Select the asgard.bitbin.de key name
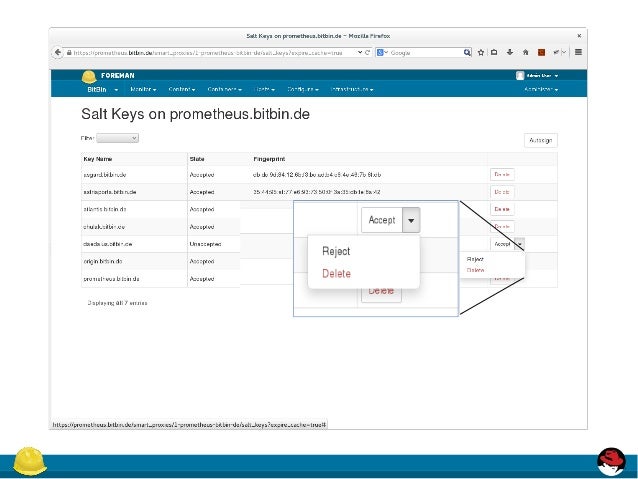The height and width of the screenshot is (479, 638). pos(105,175)
